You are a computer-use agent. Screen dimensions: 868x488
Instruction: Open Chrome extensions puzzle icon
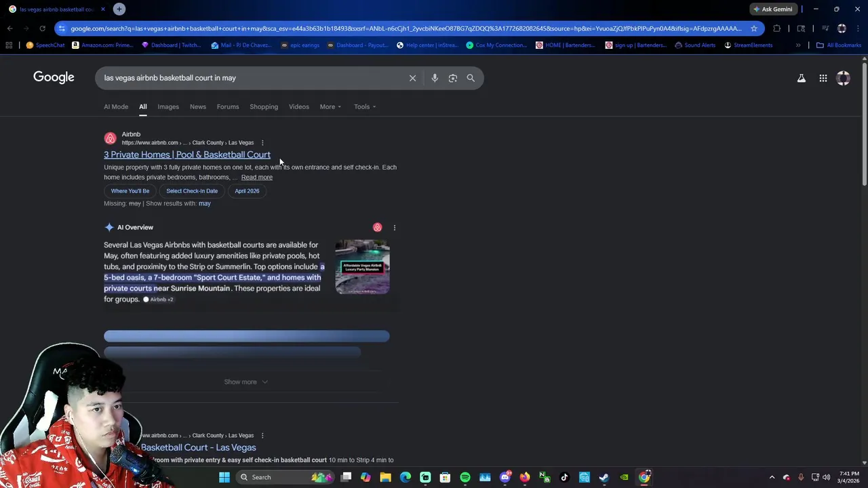pyautogui.click(x=777, y=28)
